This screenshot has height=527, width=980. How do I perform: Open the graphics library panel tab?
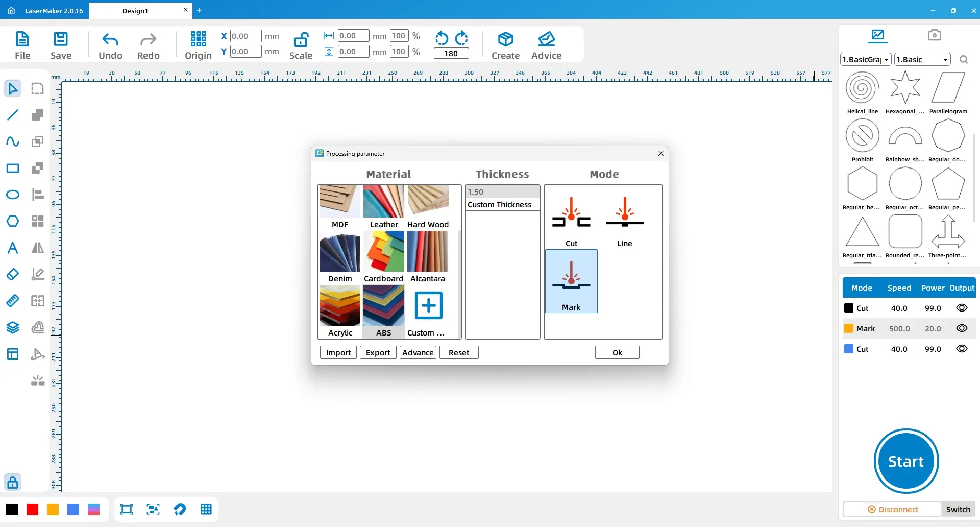pos(878,35)
